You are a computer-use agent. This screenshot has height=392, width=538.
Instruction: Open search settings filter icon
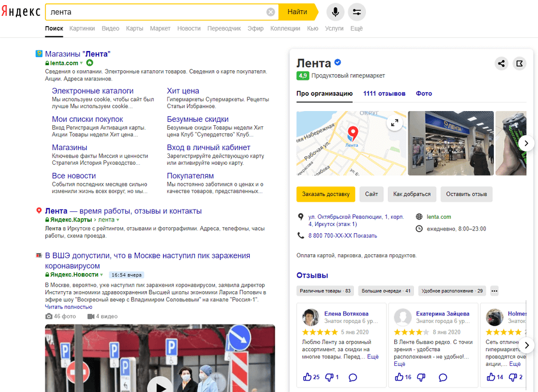(357, 12)
